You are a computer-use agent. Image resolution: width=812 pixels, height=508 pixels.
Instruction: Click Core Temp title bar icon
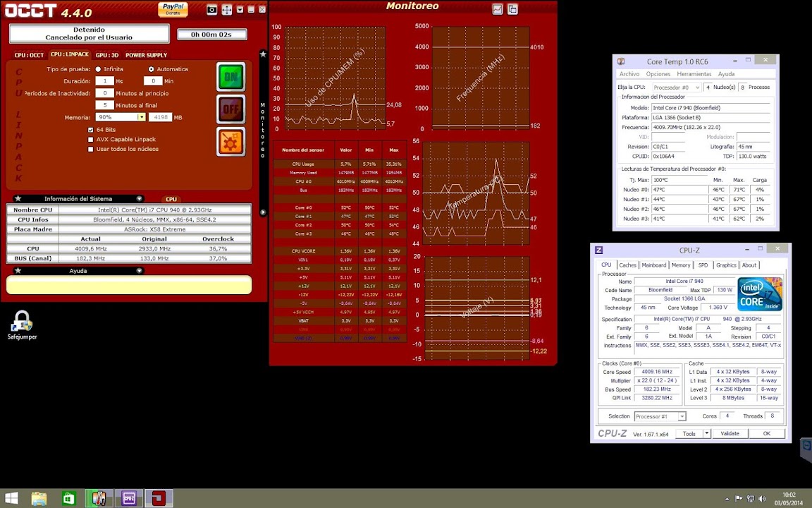click(x=621, y=61)
